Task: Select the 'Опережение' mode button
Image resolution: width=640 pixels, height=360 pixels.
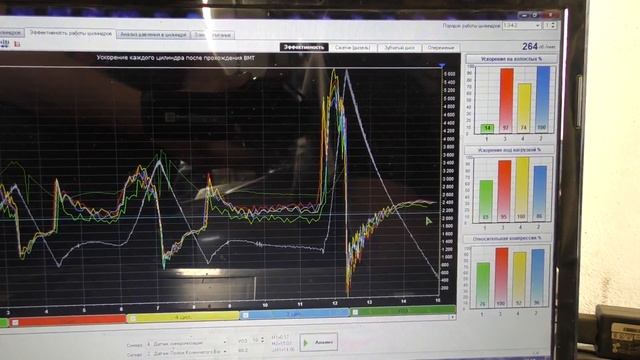Action: pyautogui.click(x=440, y=48)
